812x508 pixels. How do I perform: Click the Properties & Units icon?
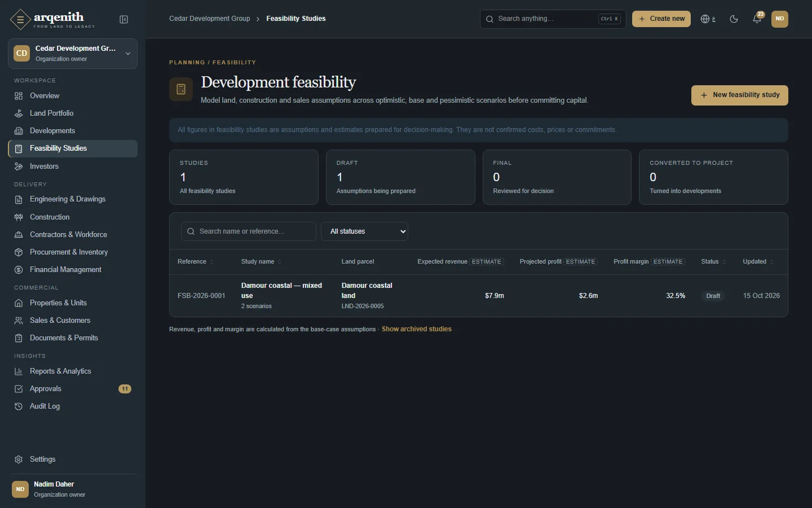[19, 303]
